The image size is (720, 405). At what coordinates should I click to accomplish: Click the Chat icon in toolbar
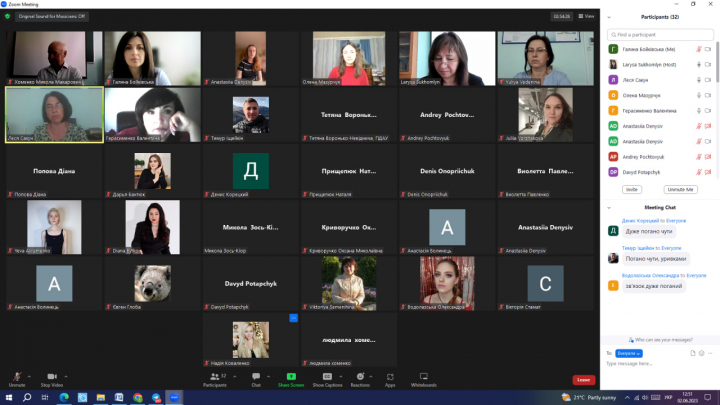[256, 377]
